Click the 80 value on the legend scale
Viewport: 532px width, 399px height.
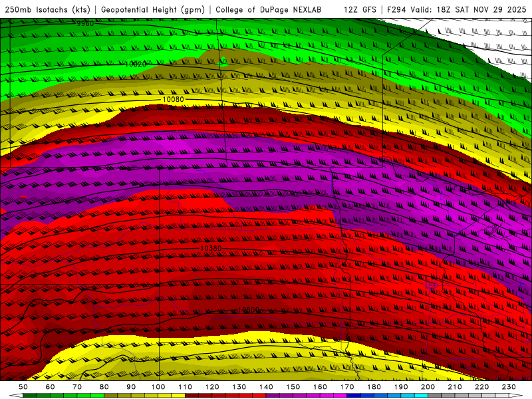(104, 387)
